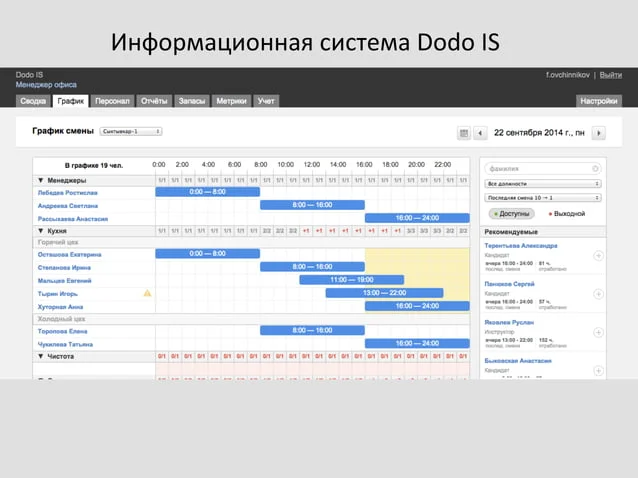Toggle Выходной filter

point(567,214)
